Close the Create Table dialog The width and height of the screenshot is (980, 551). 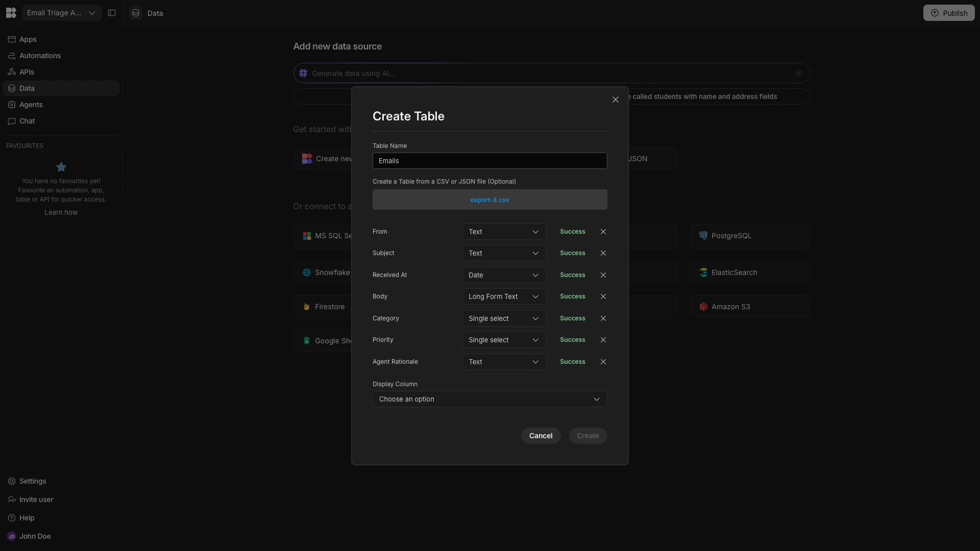[616, 100]
